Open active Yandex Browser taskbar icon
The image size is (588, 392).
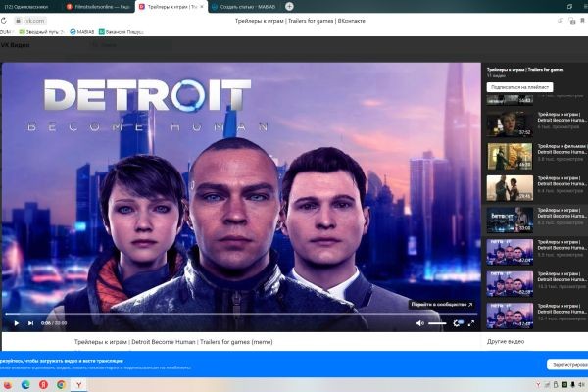click(x=79, y=385)
